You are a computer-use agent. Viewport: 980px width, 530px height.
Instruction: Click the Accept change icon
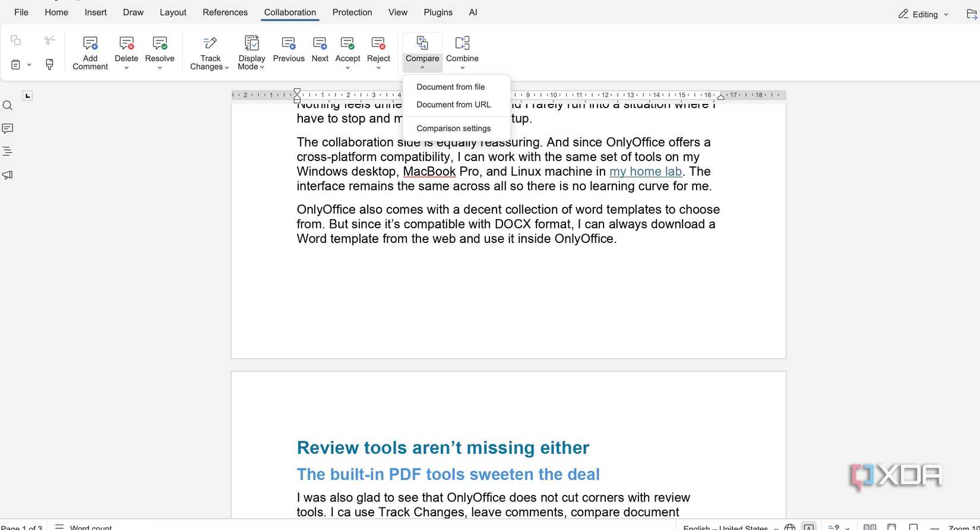coord(347,43)
